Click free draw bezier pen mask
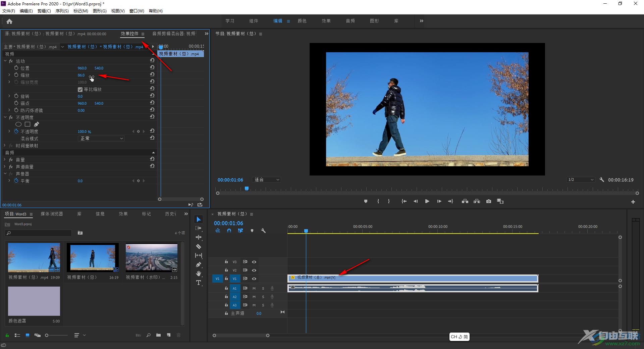The height and width of the screenshot is (349, 644). click(x=36, y=124)
